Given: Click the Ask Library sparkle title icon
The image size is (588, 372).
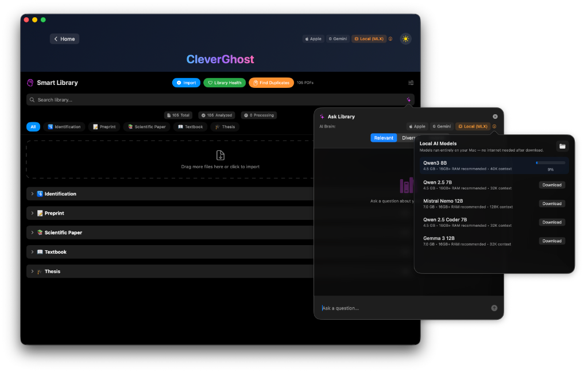Looking at the screenshot, I should click(322, 117).
